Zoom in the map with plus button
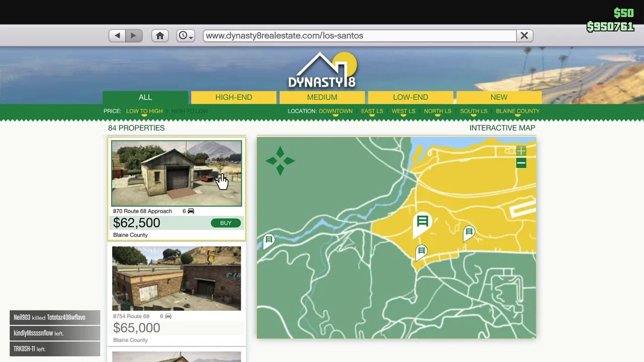 click(521, 151)
